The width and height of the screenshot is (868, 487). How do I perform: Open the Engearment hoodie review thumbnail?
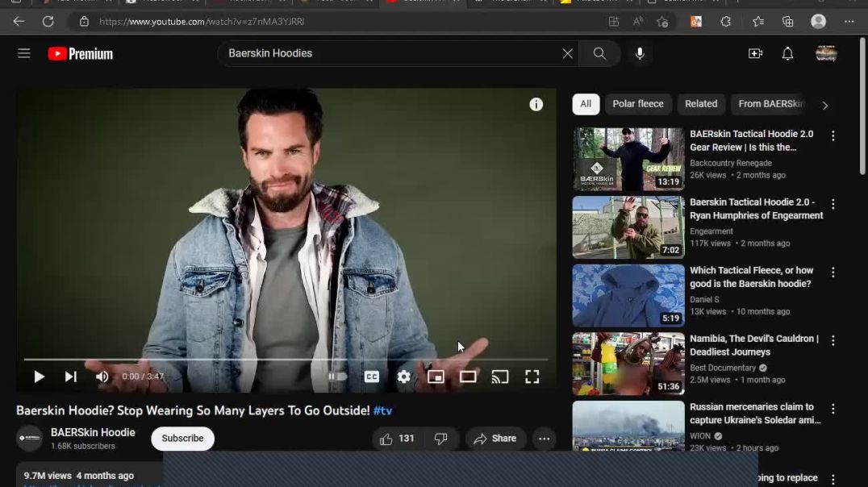[628, 227]
